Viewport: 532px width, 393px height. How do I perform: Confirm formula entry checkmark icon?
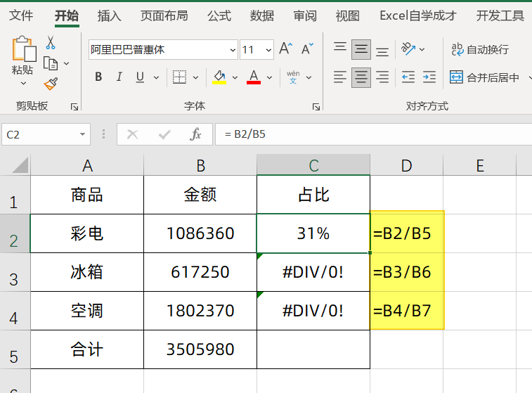point(164,135)
